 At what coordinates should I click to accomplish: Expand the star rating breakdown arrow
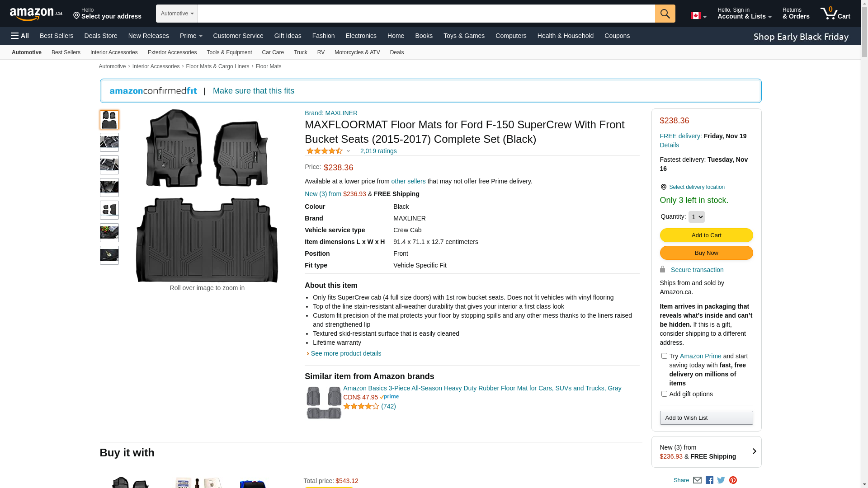pos(348,151)
